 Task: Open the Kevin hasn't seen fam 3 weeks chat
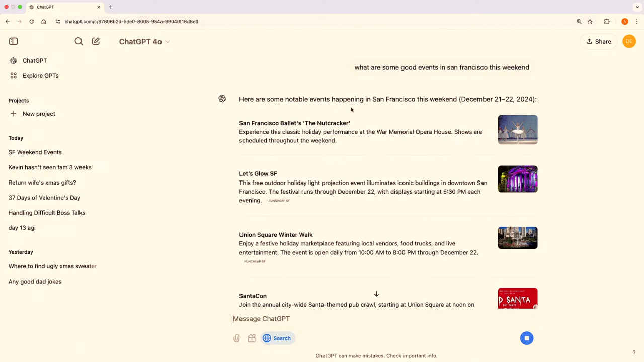coord(50,167)
